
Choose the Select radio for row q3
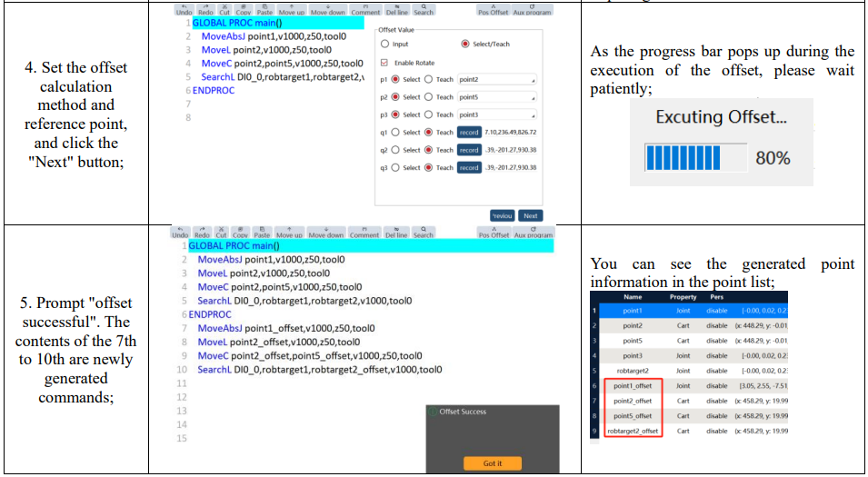(x=395, y=167)
